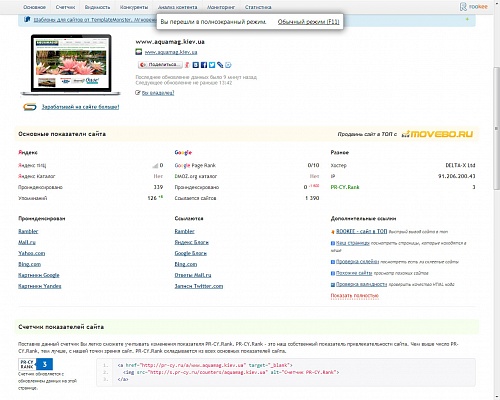Screen dimensions: 500x400
Task: Open the Проверка валидности link
Action: [361, 284]
